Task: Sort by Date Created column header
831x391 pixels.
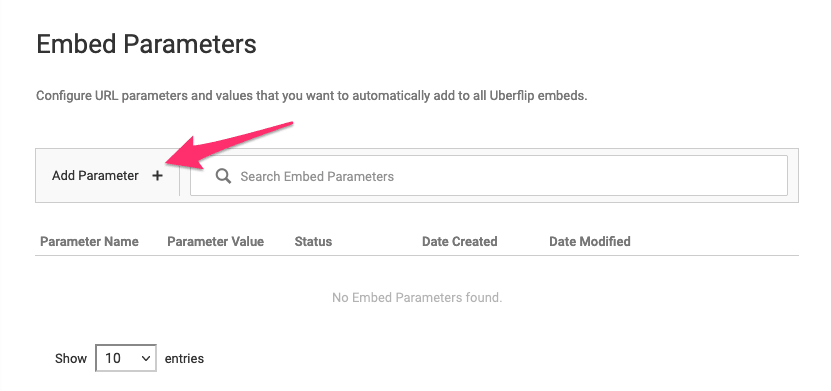Action: pyautogui.click(x=459, y=242)
